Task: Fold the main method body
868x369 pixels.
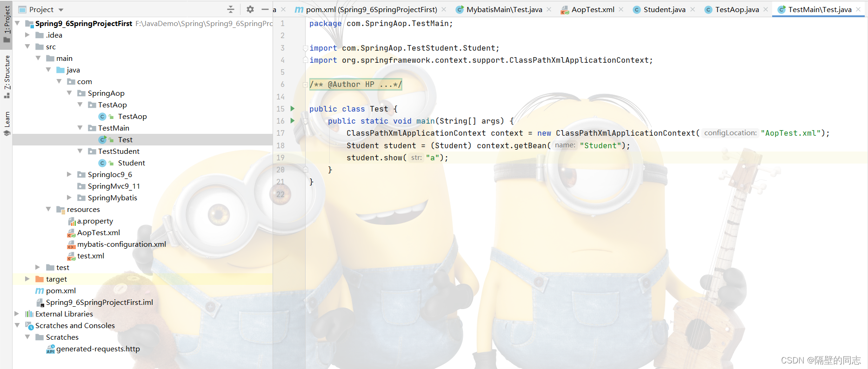Action: [306, 121]
